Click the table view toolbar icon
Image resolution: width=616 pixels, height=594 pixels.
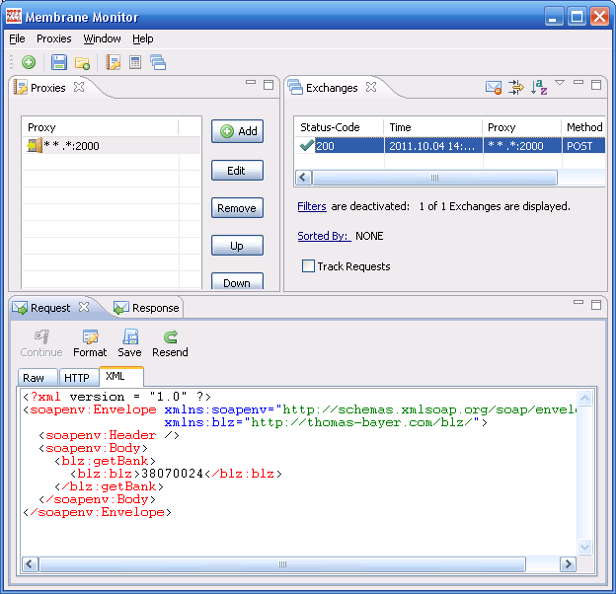[135, 62]
